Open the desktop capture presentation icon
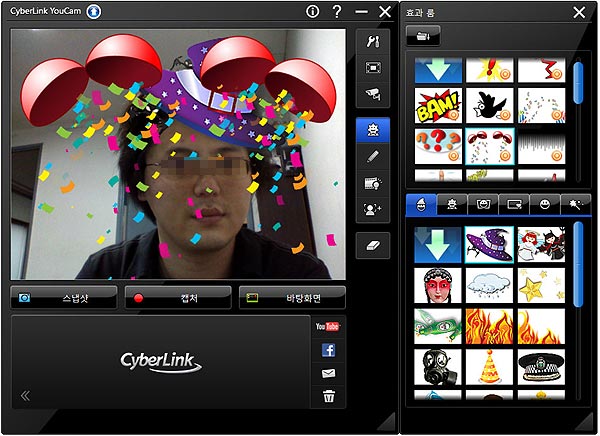This screenshot has height=436, width=600. 373,183
